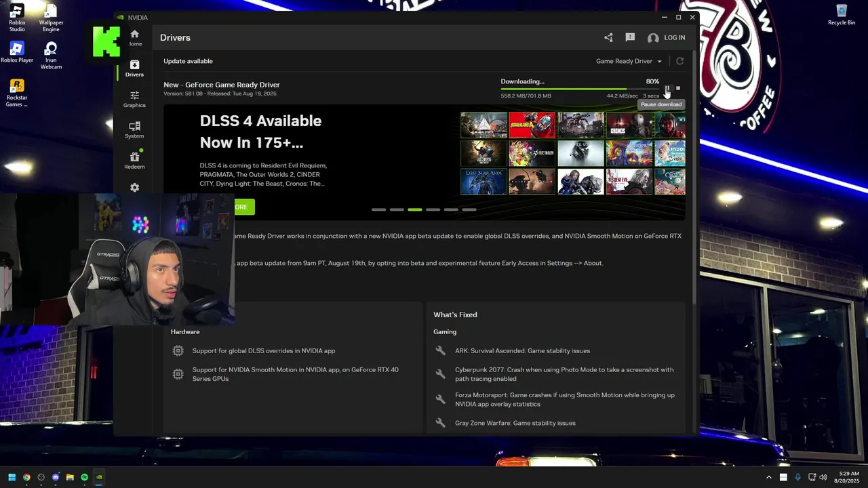Click the chip icon beside DLSS overrides
Screen dimensions: 868x488
point(178,351)
